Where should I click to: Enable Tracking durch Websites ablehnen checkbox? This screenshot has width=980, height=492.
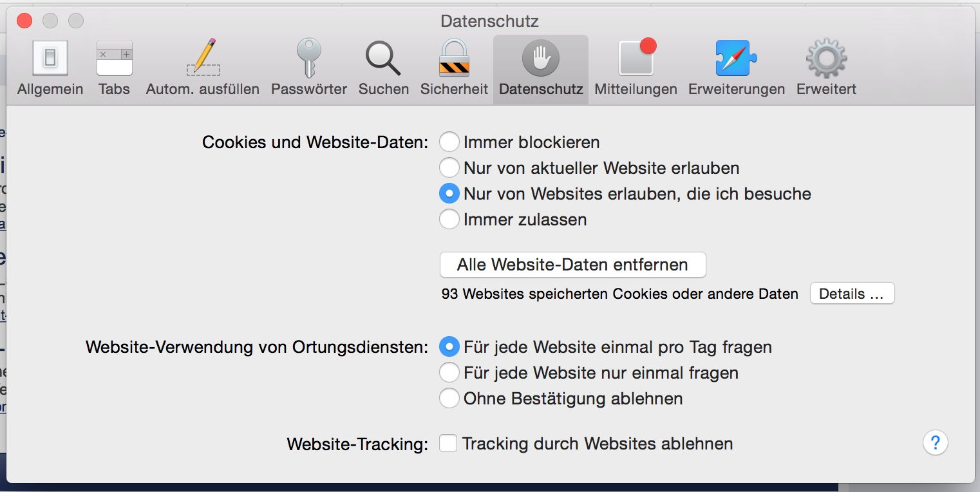click(x=448, y=444)
